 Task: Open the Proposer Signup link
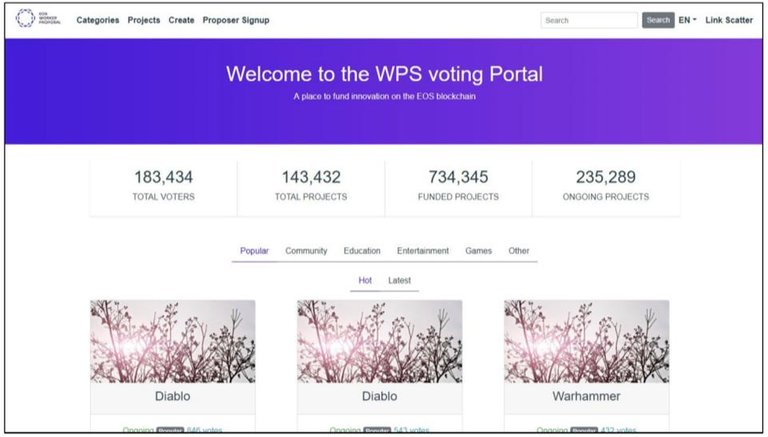coord(236,20)
